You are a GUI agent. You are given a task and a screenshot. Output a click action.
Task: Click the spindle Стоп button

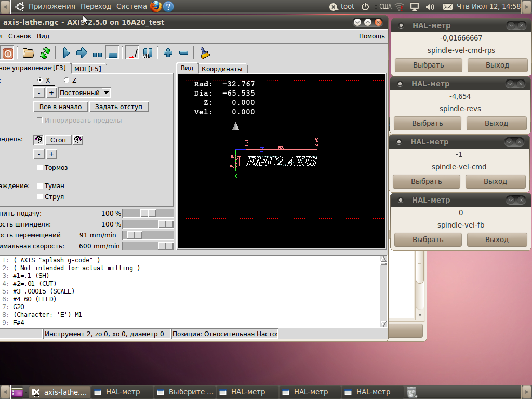[x=58, y=140]
